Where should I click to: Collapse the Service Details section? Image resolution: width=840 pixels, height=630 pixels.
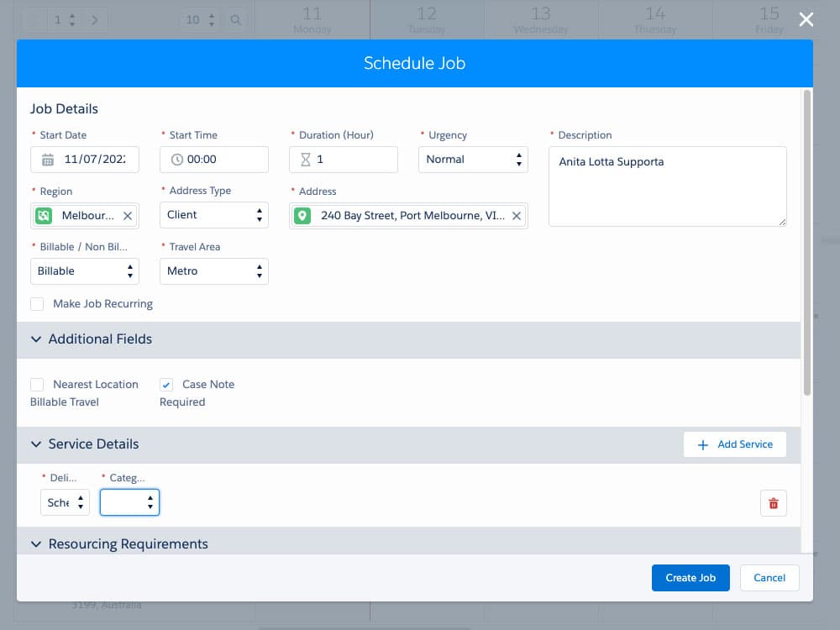click(36, 444)
